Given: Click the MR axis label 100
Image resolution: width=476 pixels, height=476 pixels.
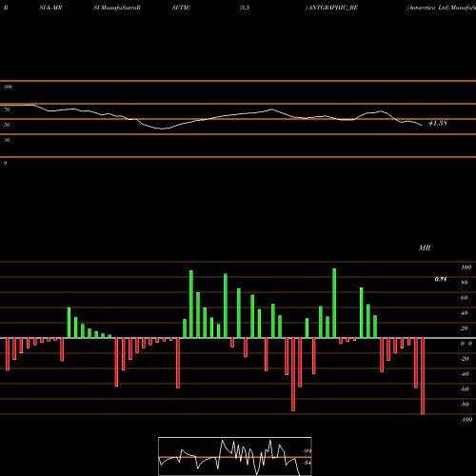Looking at the screenshot, I should pyautogui.click(x=466, y=268).
